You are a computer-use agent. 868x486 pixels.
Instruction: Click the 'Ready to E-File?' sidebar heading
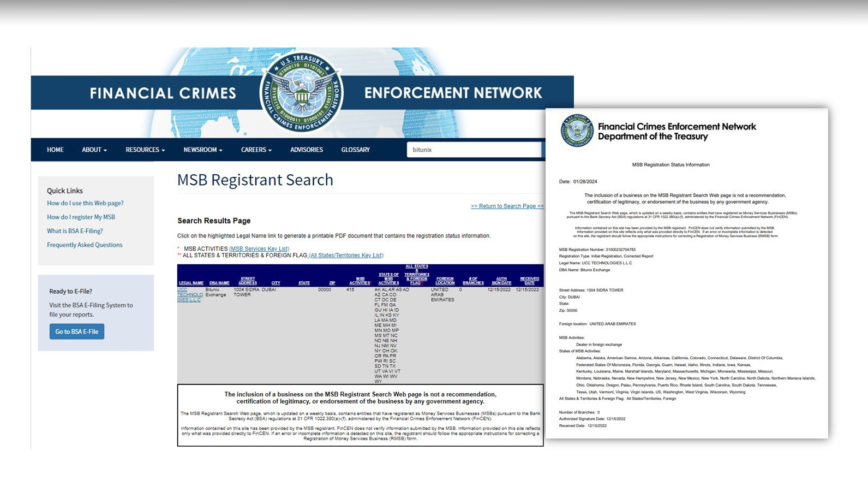71,291
